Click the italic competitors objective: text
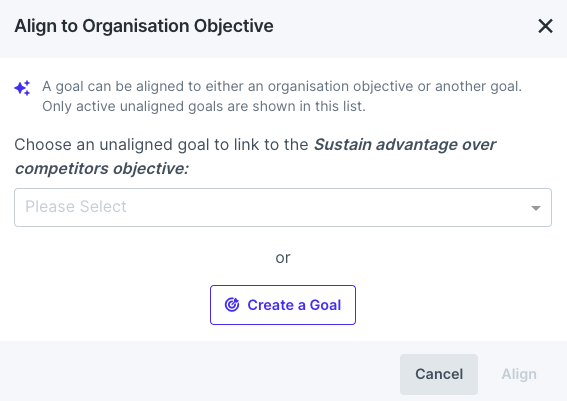The height and width of the screenshot is (401, 567). (102, 168)
